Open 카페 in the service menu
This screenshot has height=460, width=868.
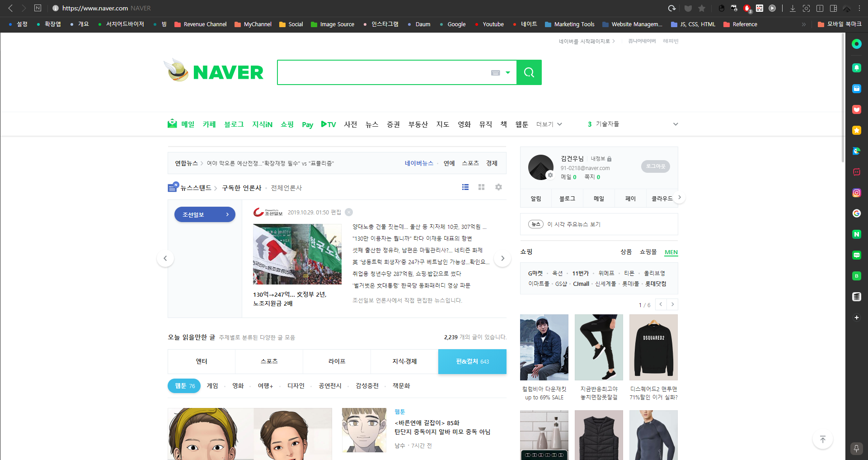coord(209,124)
